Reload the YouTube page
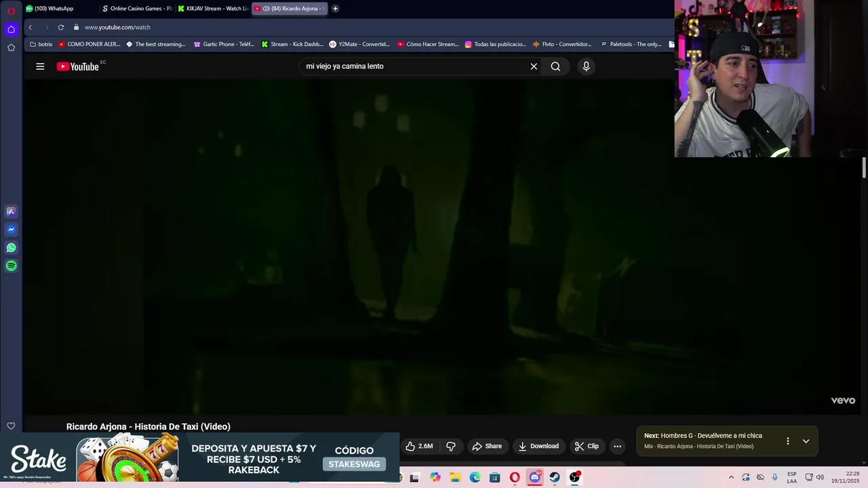Image resolution: width=868 pixels, height=488 pixels. pyautogui.click(x=61, y=27)
